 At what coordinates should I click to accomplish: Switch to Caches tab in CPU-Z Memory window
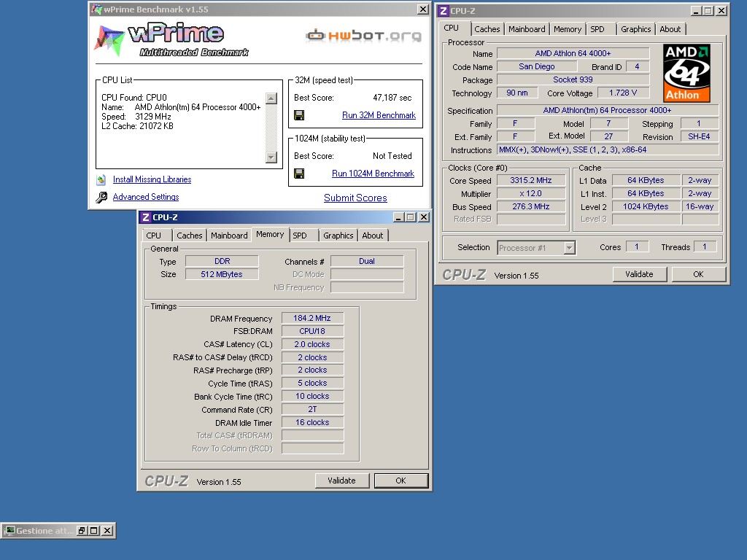(x=189, y=236)
